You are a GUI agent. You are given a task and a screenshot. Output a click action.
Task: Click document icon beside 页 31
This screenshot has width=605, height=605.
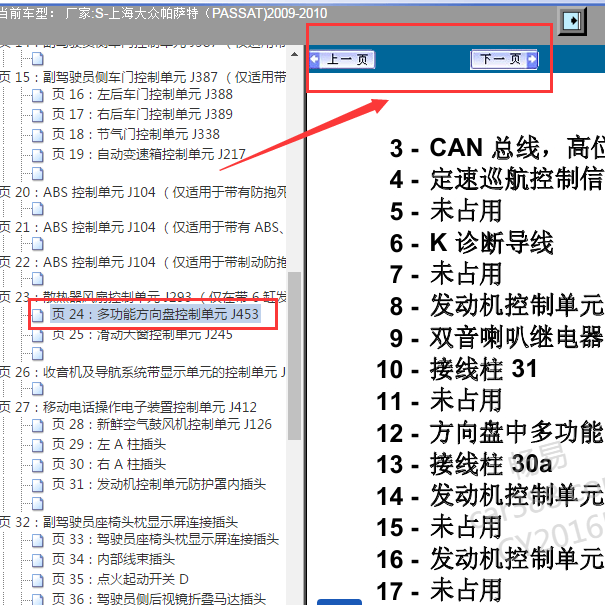click(x=37, y=485)
